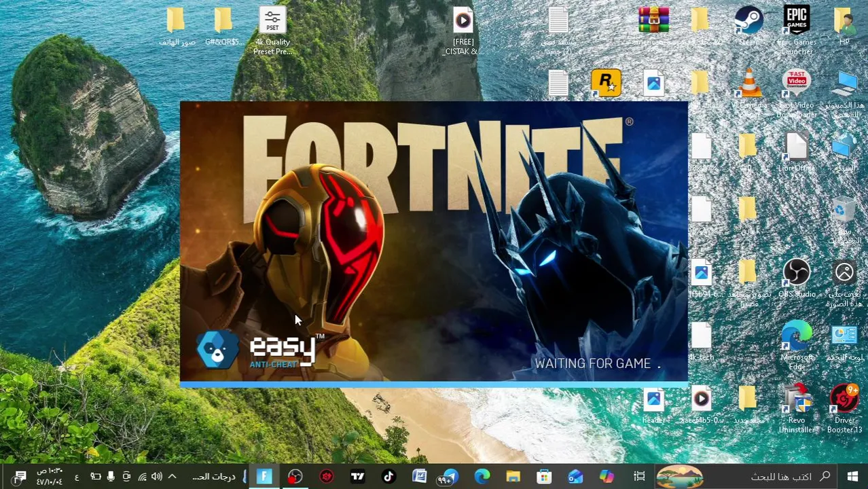Click the Fortnite taskbar button
This screenshot has width=868, height=489.
click(x=264, y=477)
